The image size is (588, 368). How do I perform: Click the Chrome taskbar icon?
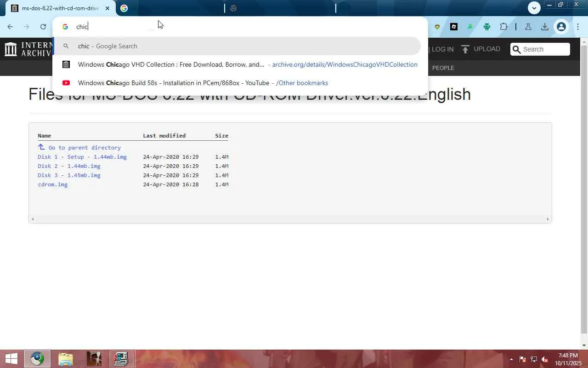tap(37, 359)
